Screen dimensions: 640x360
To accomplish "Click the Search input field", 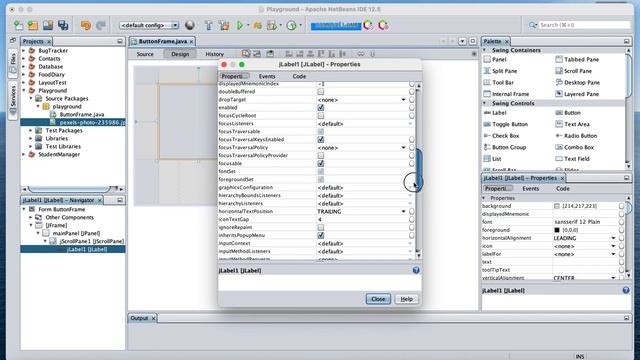I will pos(584,25).
